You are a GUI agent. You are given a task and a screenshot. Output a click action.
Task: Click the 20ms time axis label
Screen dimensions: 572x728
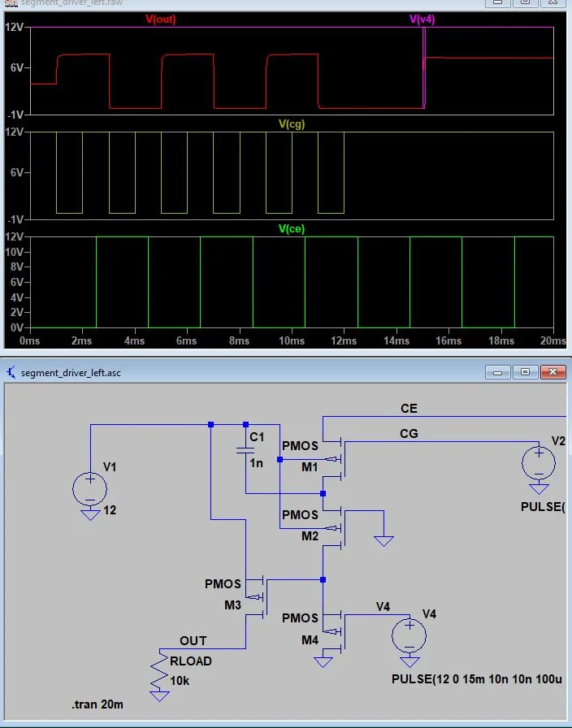pos(553,340)
